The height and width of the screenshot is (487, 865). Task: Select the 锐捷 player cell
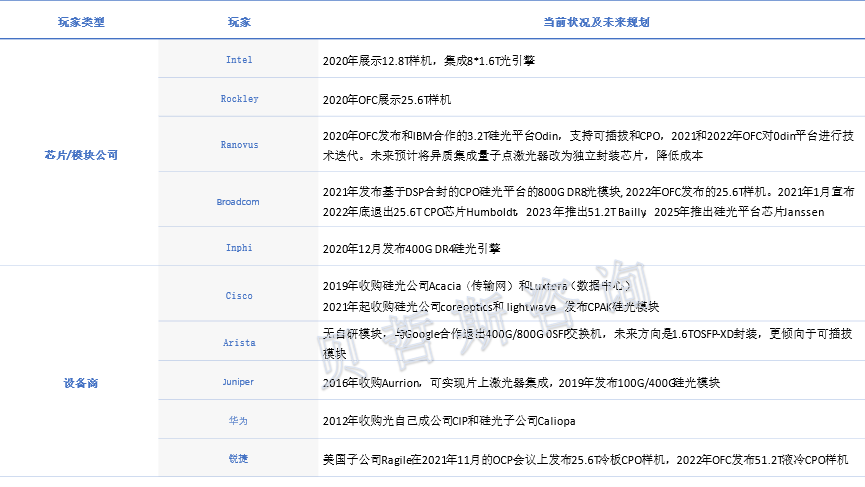pyautogui.click(x=239, y=459)
